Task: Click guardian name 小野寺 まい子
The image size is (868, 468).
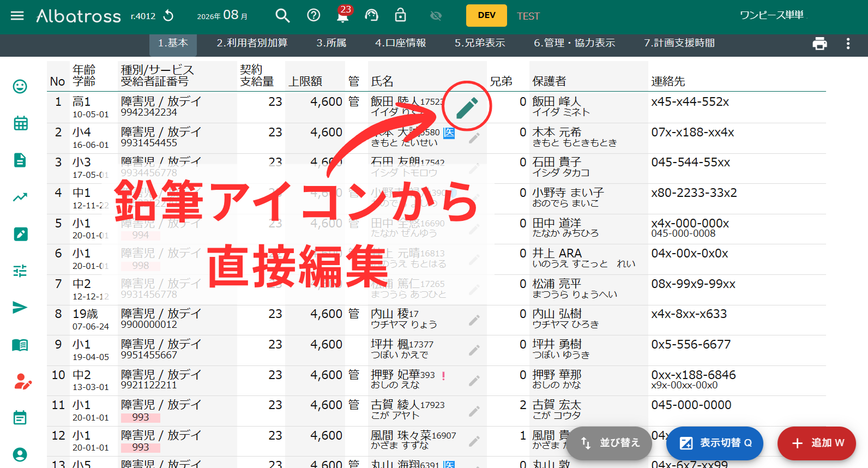Action: (x=568, y=193)
